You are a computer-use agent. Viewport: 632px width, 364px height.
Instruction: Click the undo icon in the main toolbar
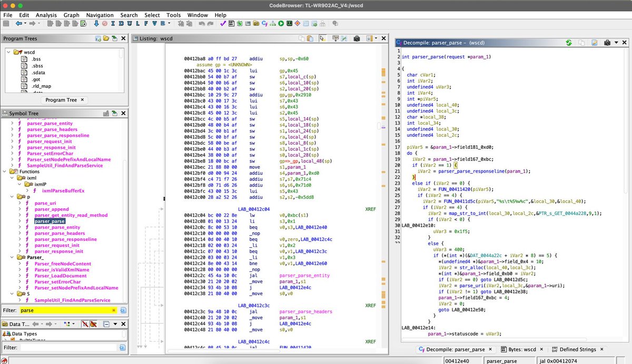tap(202, 24)
